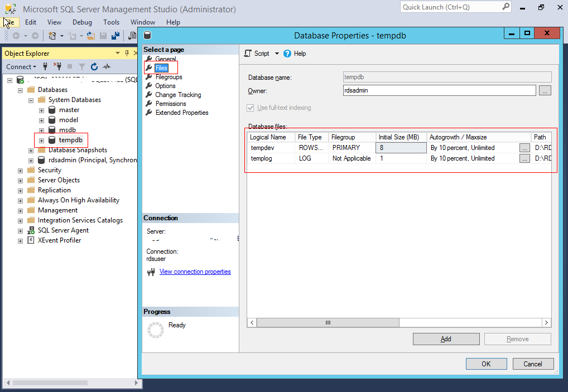Click XEvent Profiler icon
The width and height of the screenshot is (568, 392).
31,240
